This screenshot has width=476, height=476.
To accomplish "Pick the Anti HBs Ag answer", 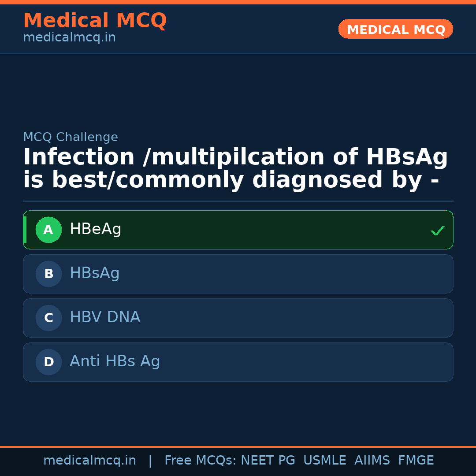I will (115, 361).
